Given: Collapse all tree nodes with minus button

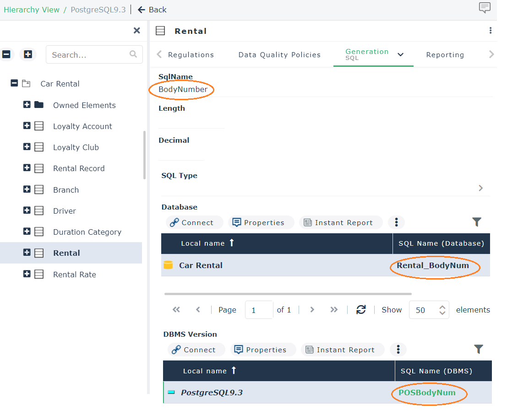Looking at the screenshot, I should pyautogui.click(x=6, y=54).
